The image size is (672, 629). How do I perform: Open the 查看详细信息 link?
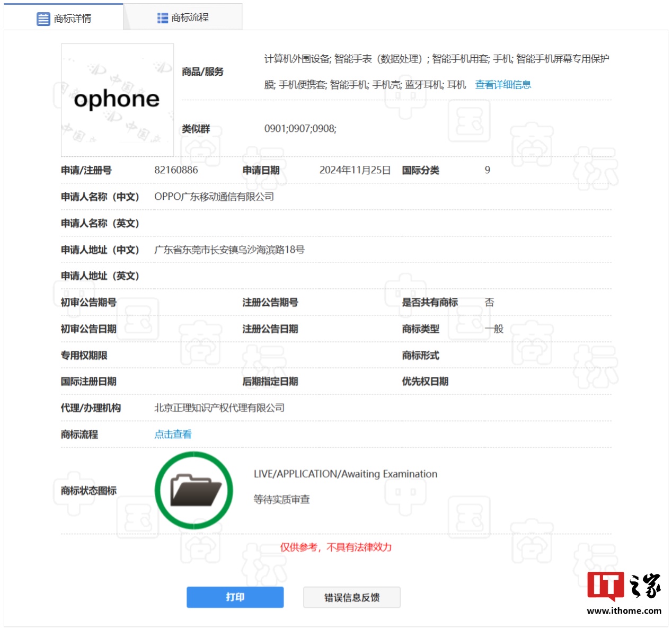coord(502,84)
